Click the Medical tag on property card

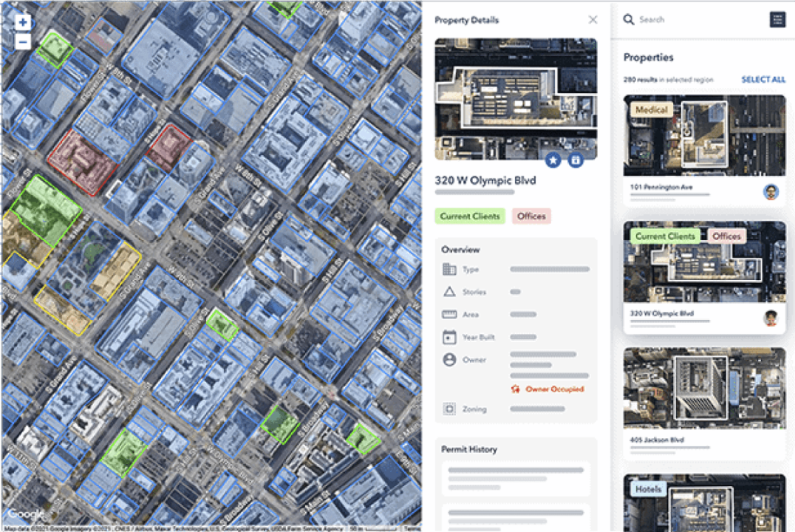651,110
